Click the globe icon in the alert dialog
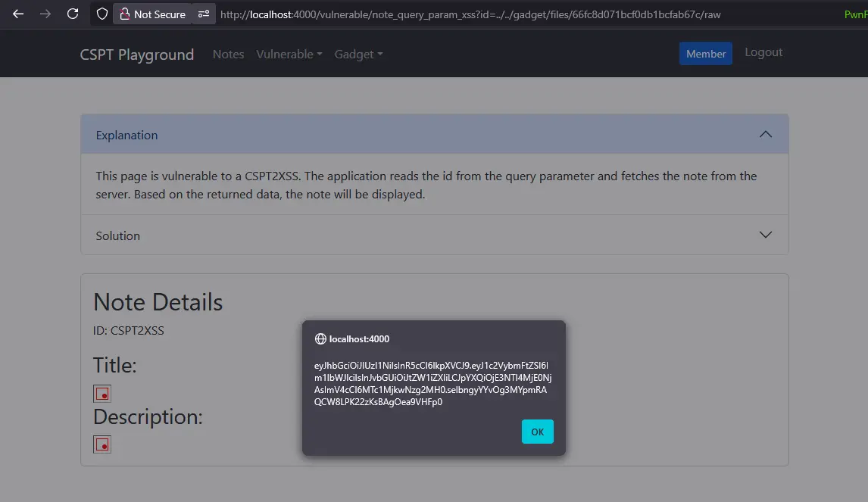The image size is (868, 502). [320, 339]
